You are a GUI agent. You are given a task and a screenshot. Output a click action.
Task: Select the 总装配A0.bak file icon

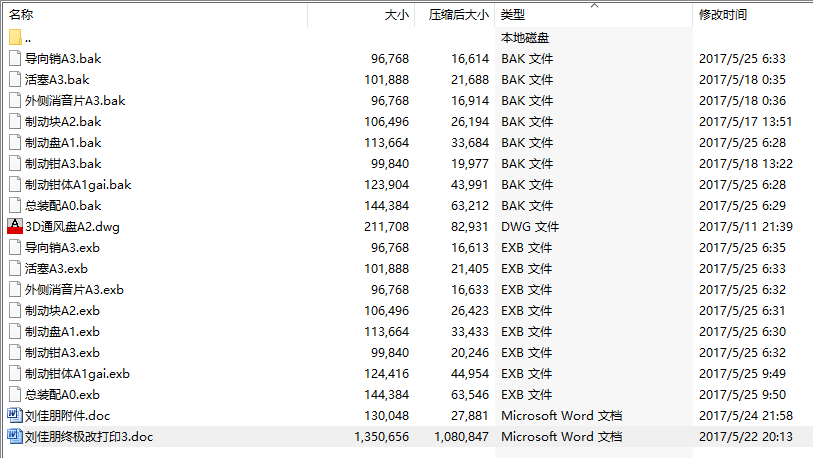pos(15,205)
